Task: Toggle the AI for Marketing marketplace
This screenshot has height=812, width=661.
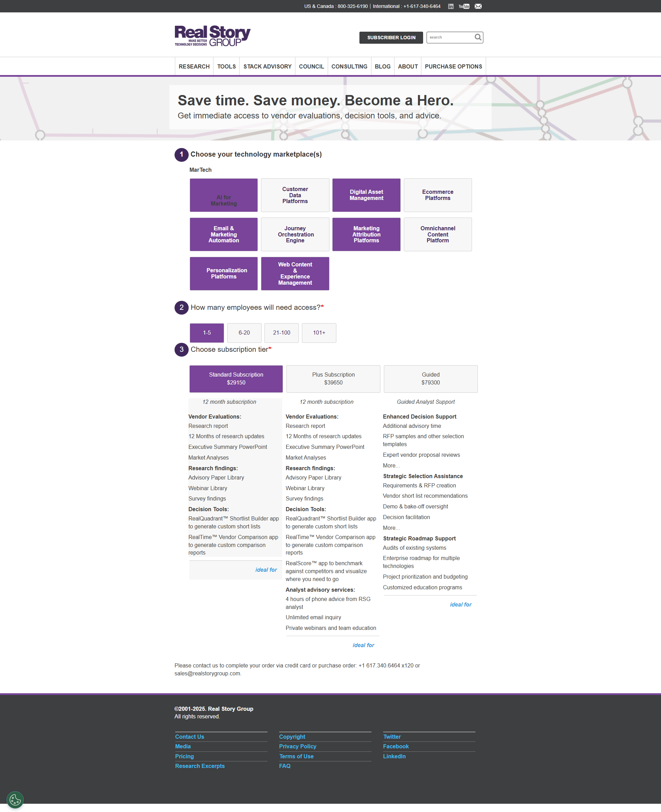Action: point(223,195)
